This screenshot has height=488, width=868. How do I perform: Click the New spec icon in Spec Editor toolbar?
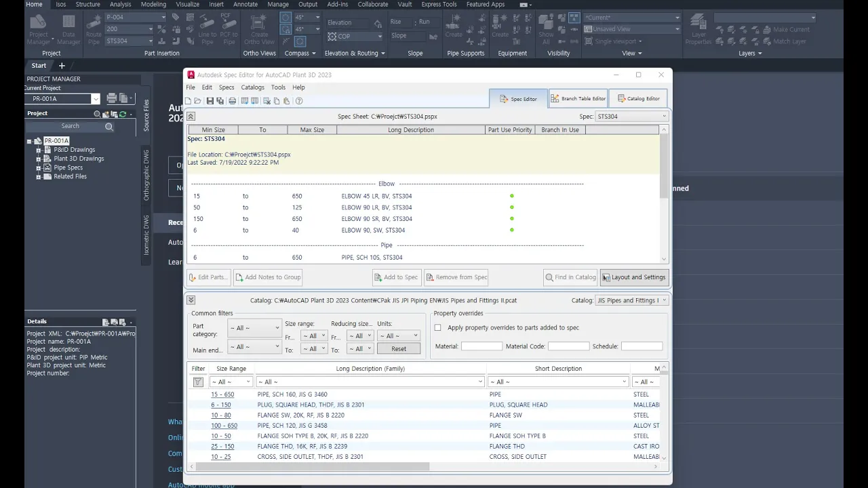pyautogui.click(x=188, y=101)
